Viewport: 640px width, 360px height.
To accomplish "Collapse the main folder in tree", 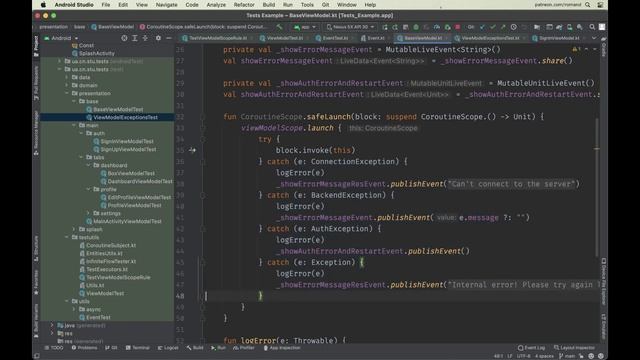I will [74, 125].
